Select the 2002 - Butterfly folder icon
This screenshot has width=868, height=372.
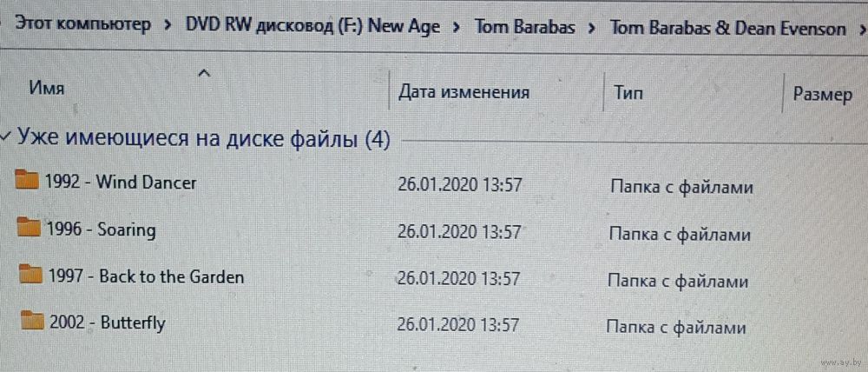coord(32,320)
